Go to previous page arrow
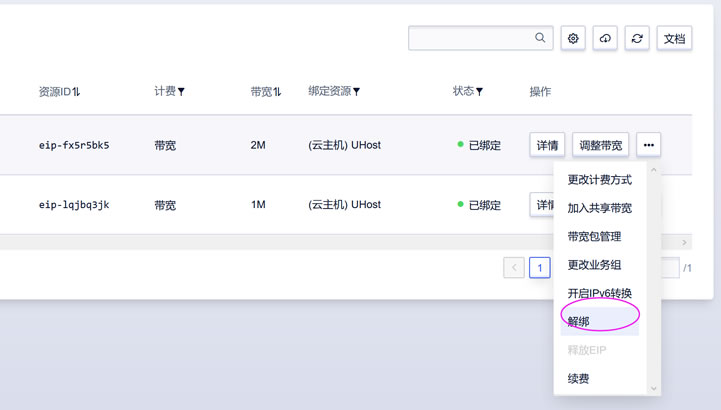 point(514,268)
